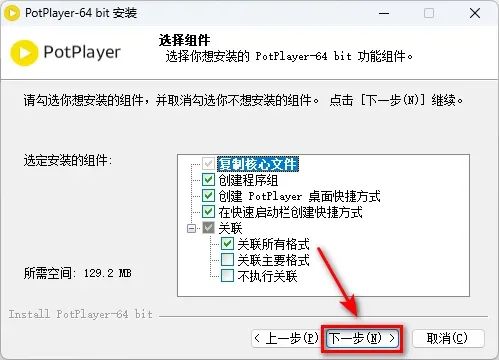499x360 pixels.
Task: Click the yellow PotPlayer logo in header
Action: coord(24,53)
